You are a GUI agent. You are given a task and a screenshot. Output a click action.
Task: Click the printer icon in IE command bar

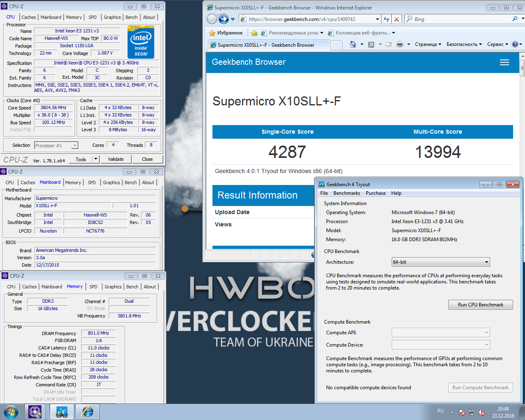tap(400, 44)
